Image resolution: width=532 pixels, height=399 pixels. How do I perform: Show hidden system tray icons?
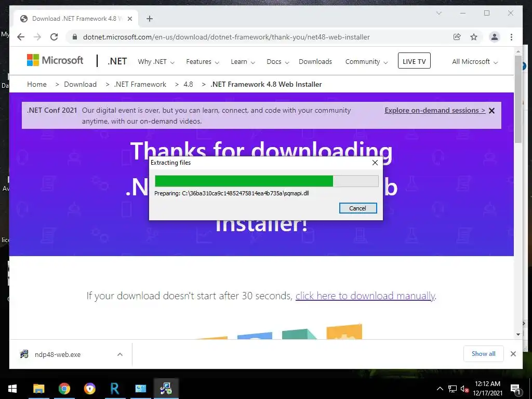[x=440, y=389]
